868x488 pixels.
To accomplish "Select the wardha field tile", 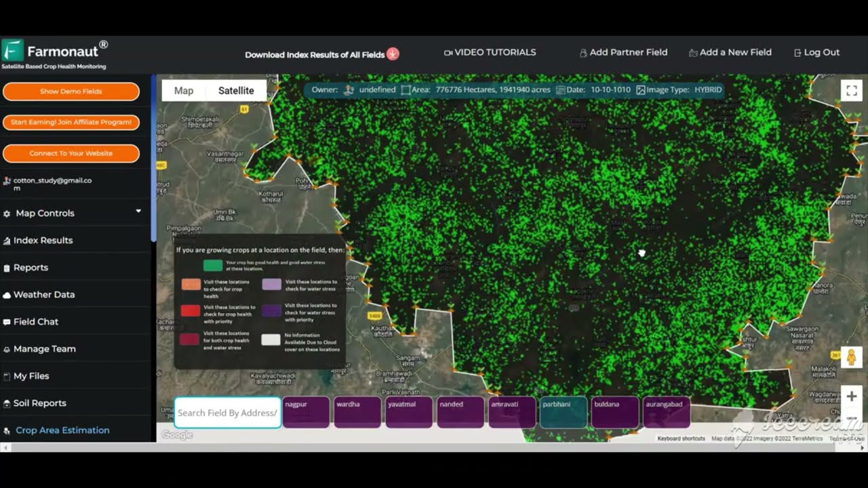I will pos(357,412).
